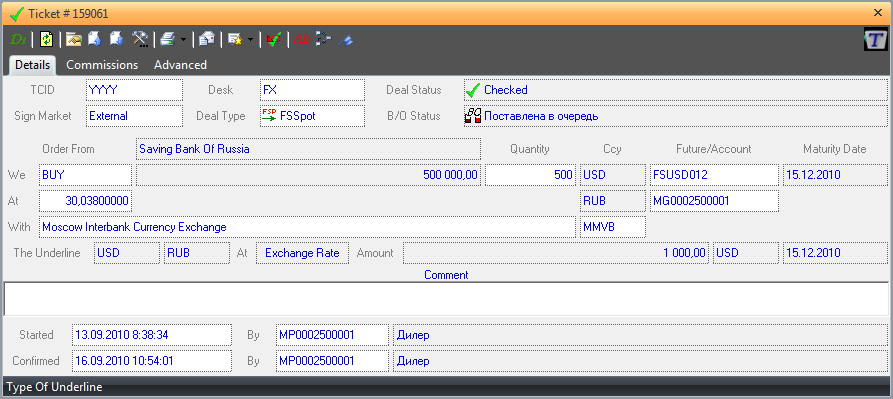Click the BUY field in We row
The height and width of the screenshot is (399, 893).
[x=85, y=175]
